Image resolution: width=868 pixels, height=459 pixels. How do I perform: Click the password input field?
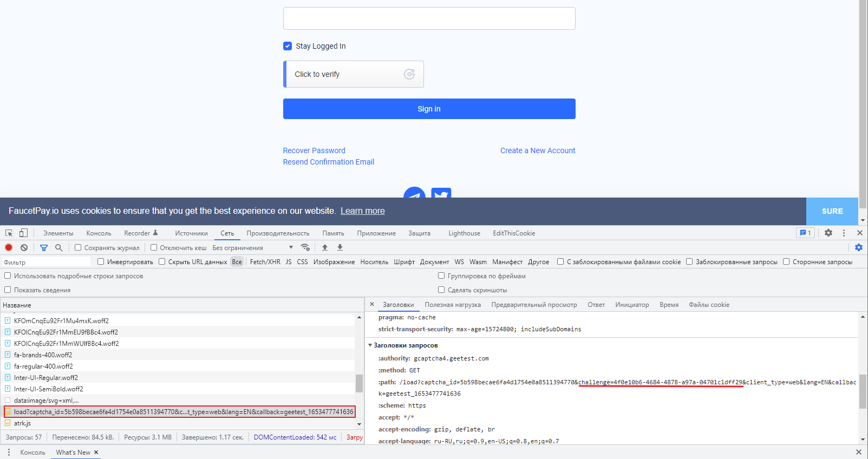pos(429,18)
